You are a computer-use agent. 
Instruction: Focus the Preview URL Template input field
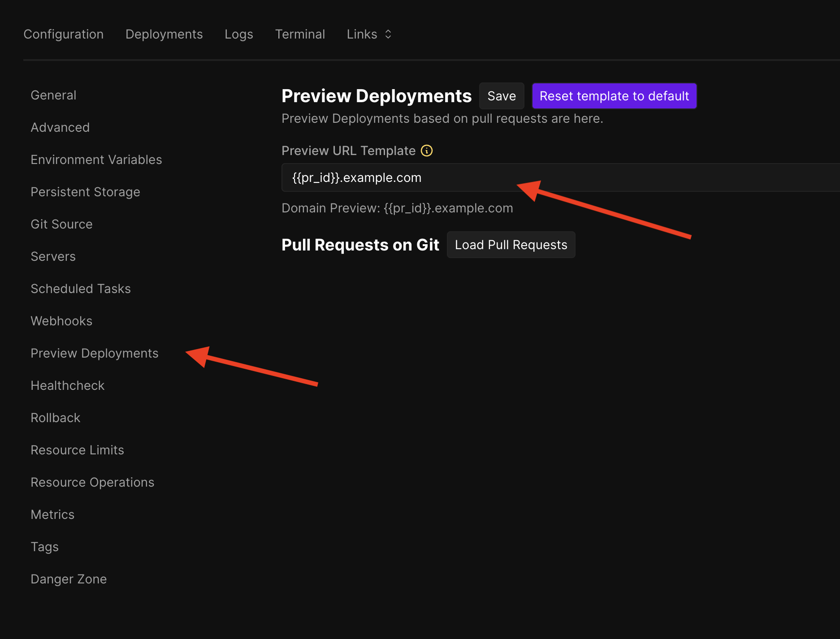560,177
